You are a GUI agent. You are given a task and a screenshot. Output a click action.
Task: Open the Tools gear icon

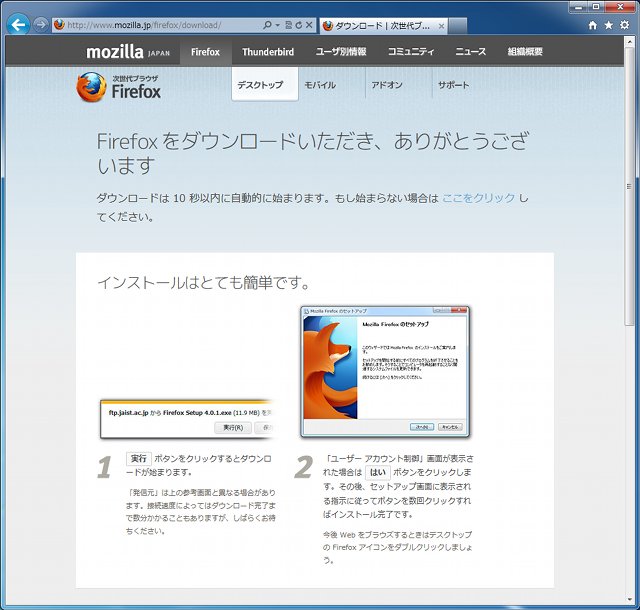pos(624,25)
